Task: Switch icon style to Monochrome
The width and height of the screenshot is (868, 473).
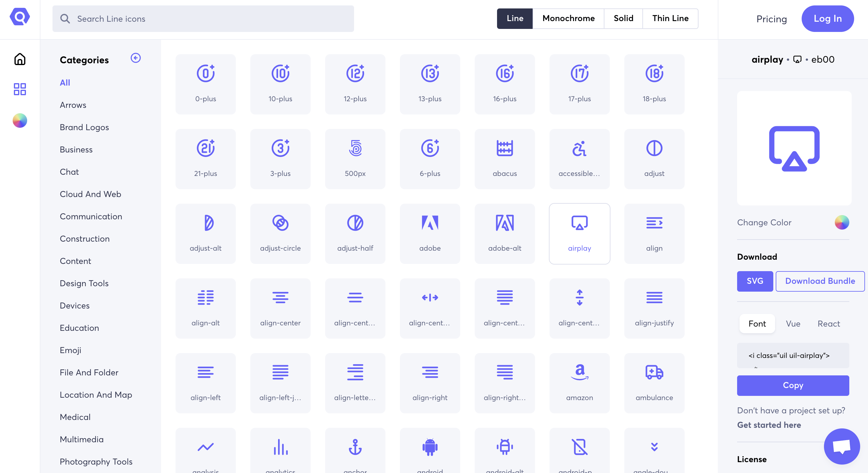Action: pos(568,18)
